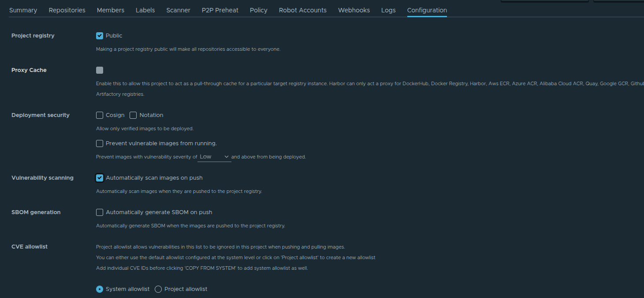The width and height of the screenshot is (644, 298).
Task: Select the Project allowlist radio button
Action: [158, 289]
